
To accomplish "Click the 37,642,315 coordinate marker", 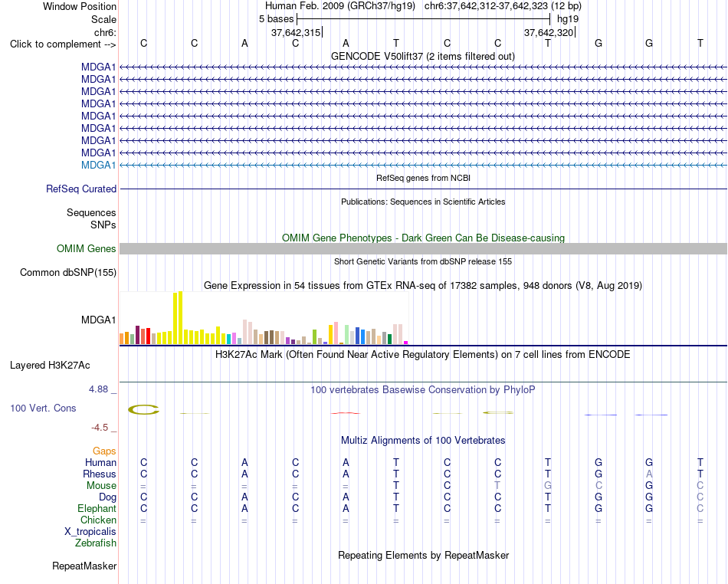I will coord(296,32).
